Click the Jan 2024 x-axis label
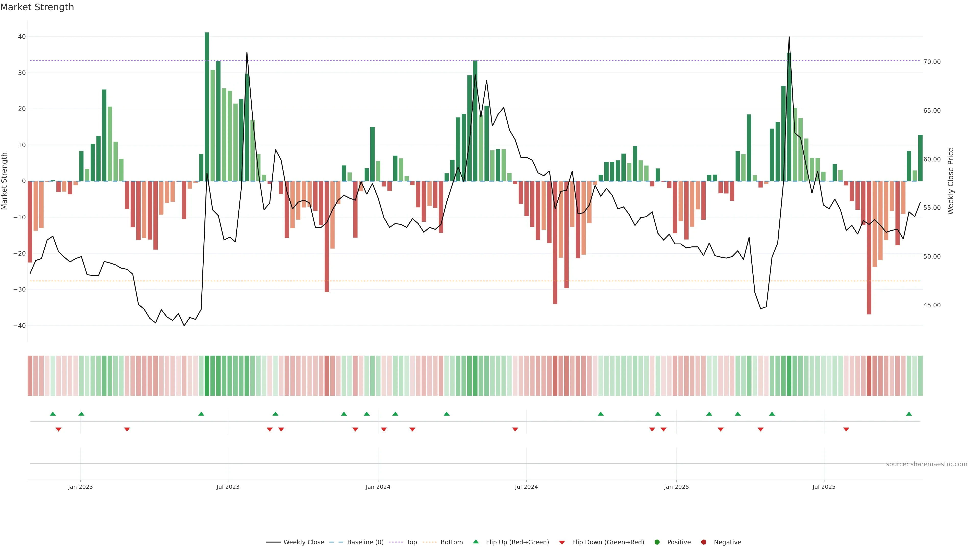The height and width of the screenshot is (551, 980). pos(378,487)
